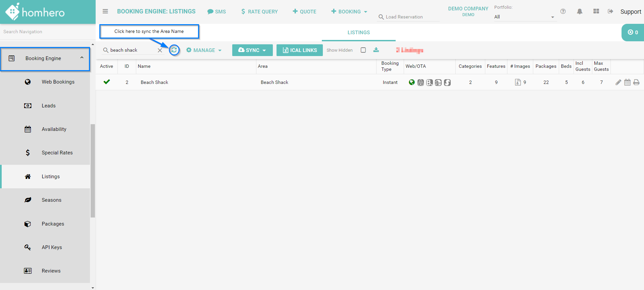Click the ICAL Links button

click(x=299, y=50)
